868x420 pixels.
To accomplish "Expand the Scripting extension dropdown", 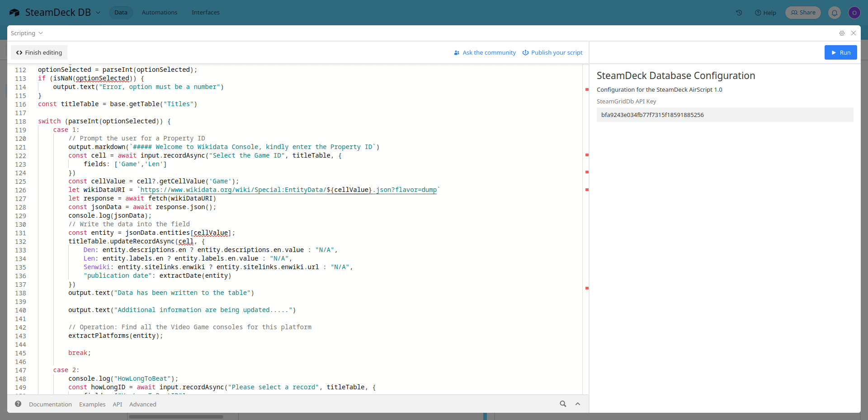I will tap(27, 33).
